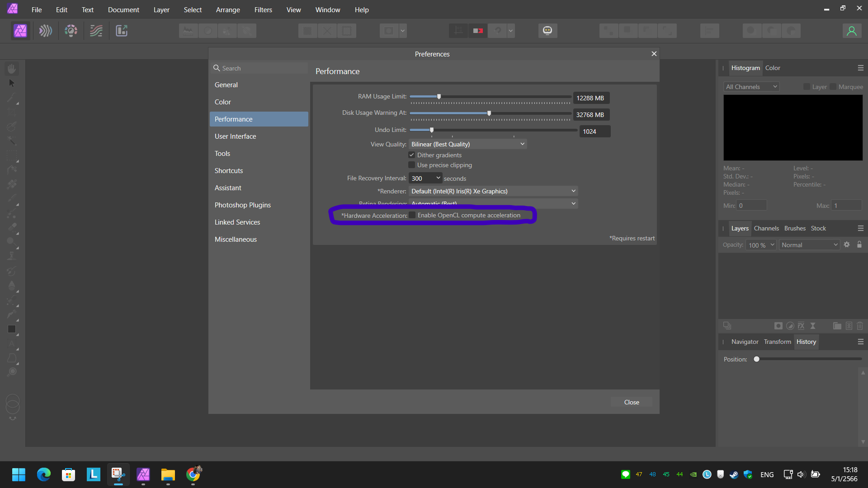
Task: Click the Adjustments icon in Layers panel
Action: coord(790,326)
